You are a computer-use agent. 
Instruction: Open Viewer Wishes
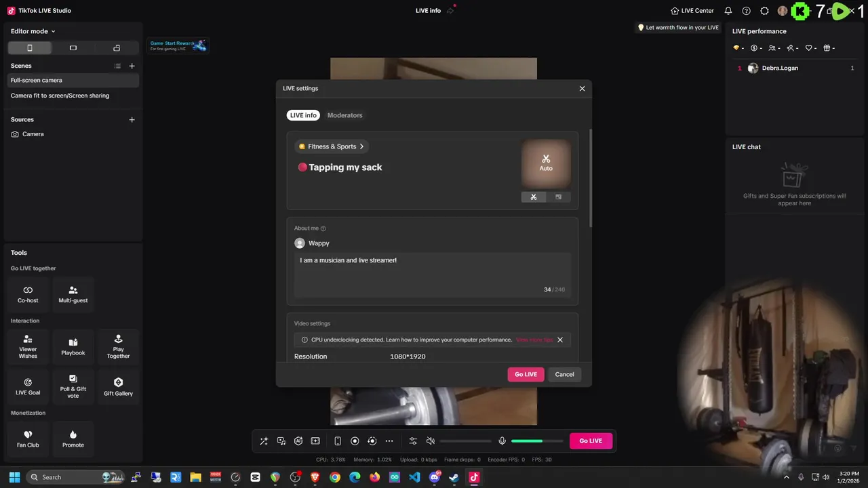[28, 346]
